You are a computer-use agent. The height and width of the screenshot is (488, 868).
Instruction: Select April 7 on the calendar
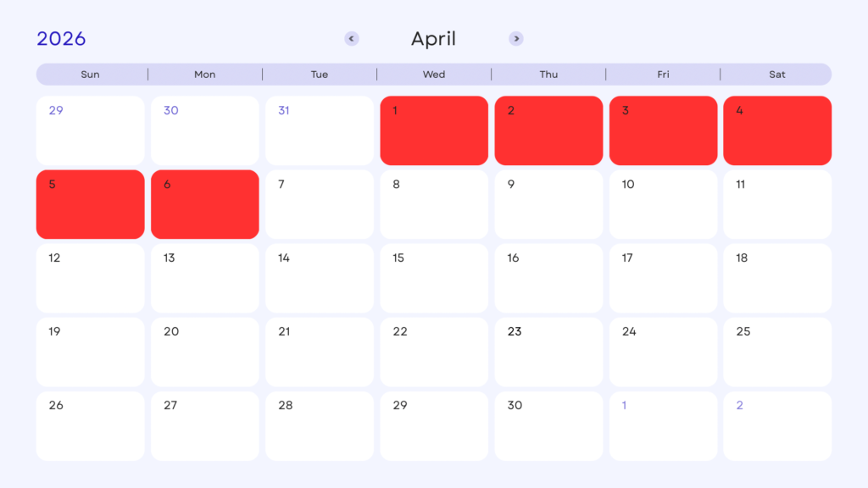pyautogui.click(x=320, y=204)
